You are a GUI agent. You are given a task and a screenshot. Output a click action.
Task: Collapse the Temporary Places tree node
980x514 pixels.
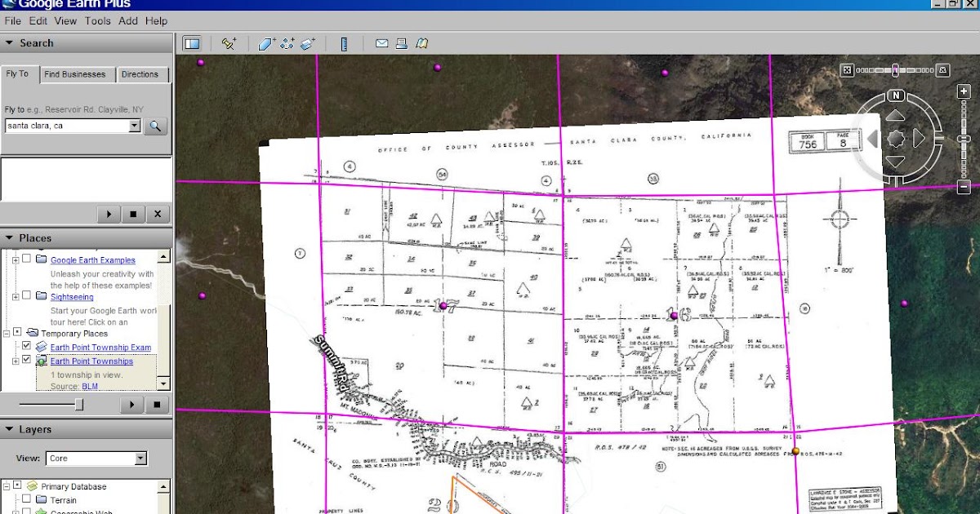click(6, 333)
